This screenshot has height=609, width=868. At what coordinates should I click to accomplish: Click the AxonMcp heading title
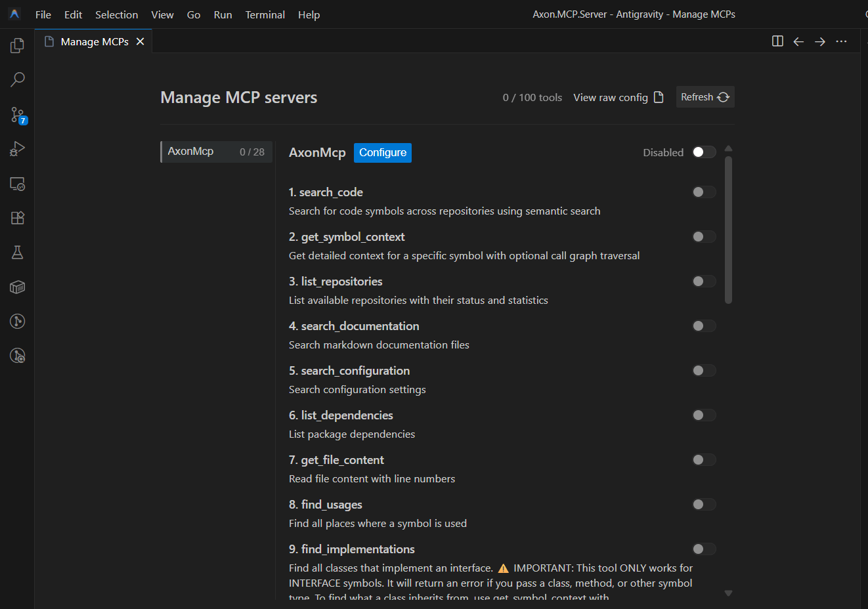coord(317,152)
